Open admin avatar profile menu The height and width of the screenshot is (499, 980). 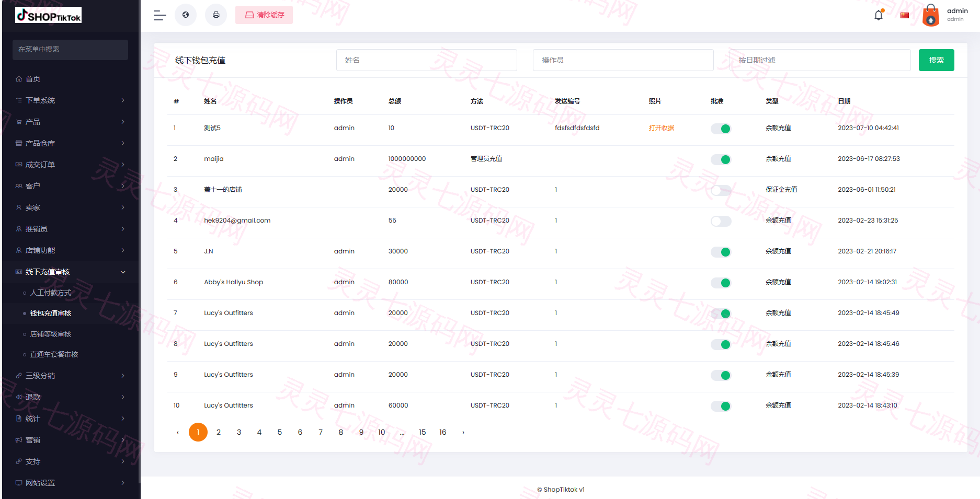tap(931, 15)
